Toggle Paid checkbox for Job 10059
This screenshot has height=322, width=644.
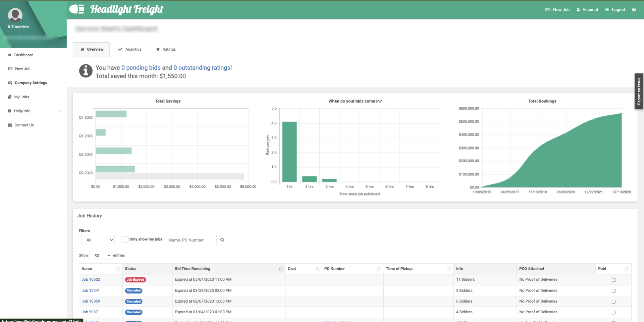click(613, 302)
